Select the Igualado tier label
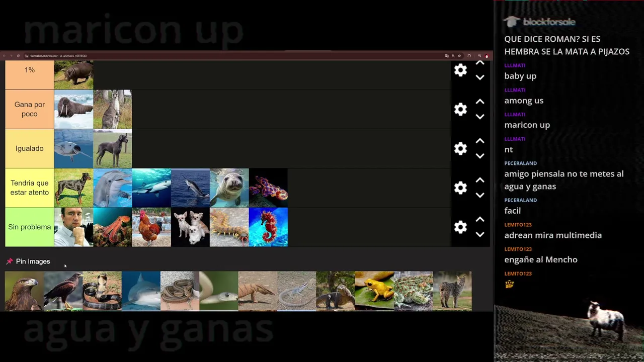 (x=30, y=148)
